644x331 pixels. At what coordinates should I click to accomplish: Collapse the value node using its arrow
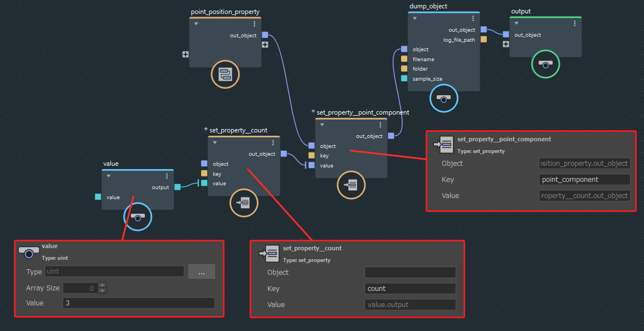click(109, 176)
